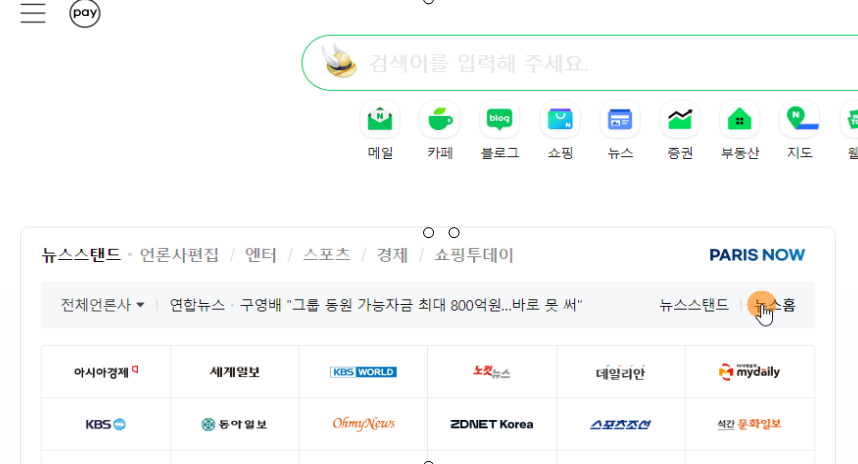Open the 카페 cafe icon
The height and width of the screenshot is (464, 858).
click(x=440, y=119)
